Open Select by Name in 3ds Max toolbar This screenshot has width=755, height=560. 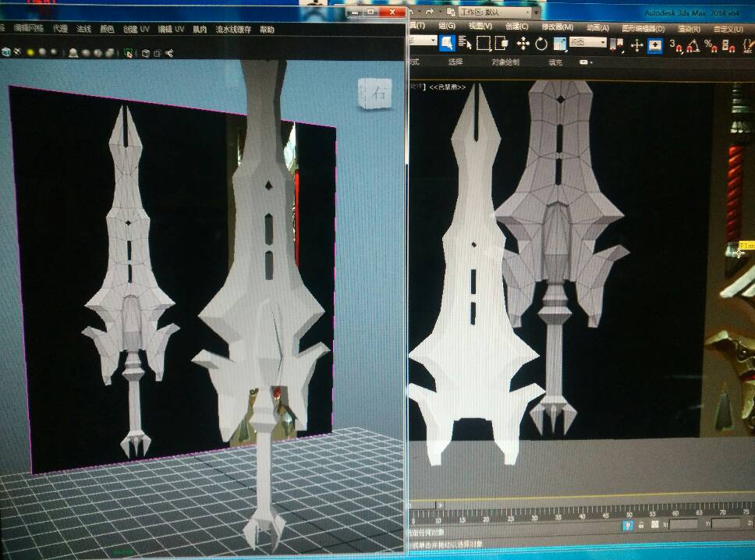tap(465, 44)
